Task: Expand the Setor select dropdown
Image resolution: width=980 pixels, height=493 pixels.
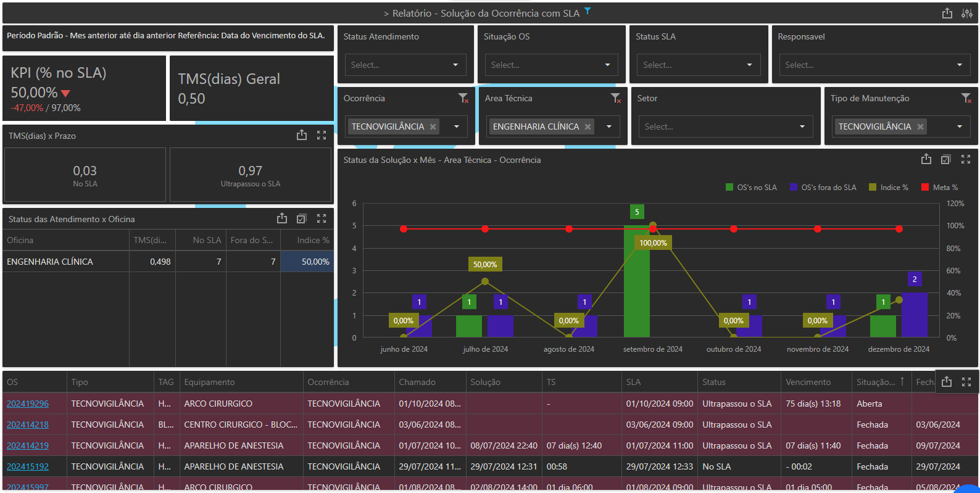Action: (x=725, y=126)
